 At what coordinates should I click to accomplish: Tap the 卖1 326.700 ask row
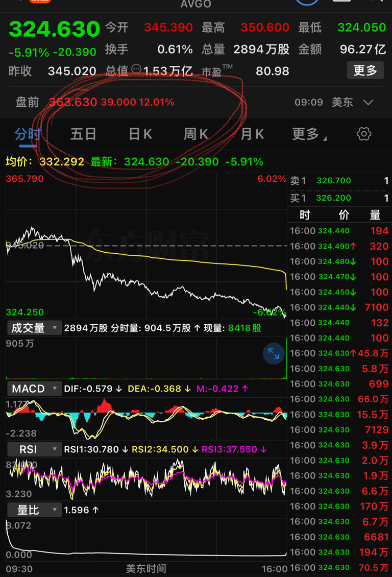[x=339, y=181]
